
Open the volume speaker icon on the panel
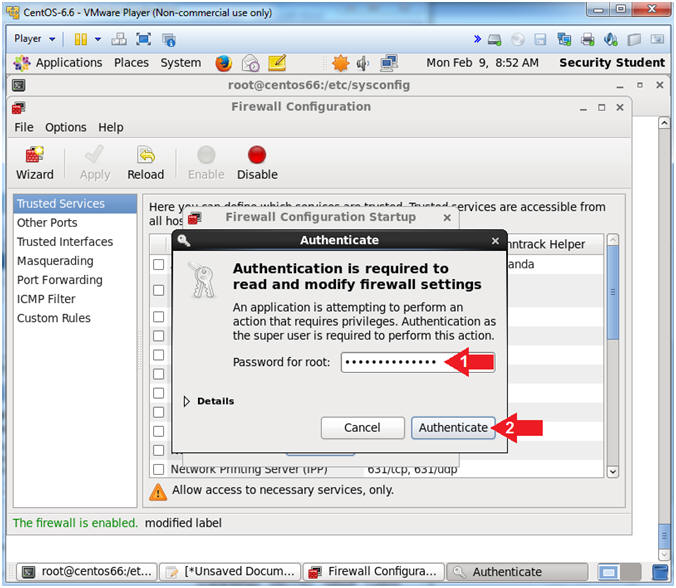click(x=363, y=63)
